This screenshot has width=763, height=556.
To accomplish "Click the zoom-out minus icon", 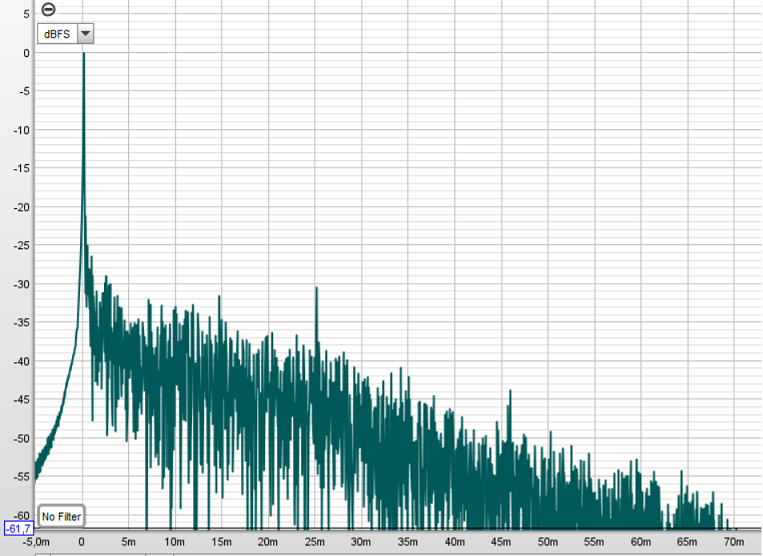I will (x=48, y=9).
